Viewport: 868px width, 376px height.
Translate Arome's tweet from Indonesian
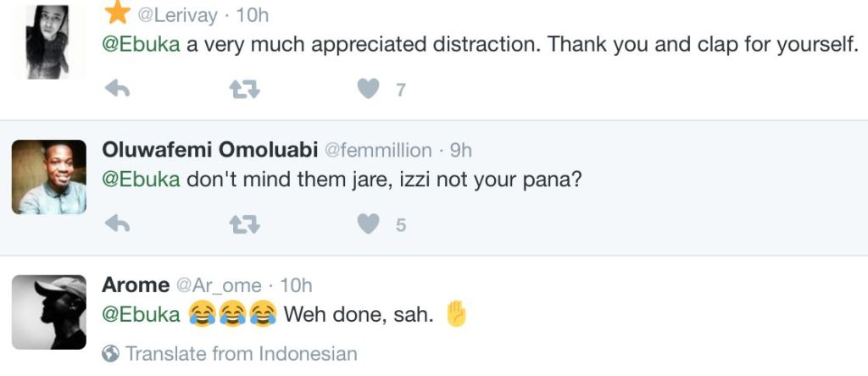[x=241, y=353]
